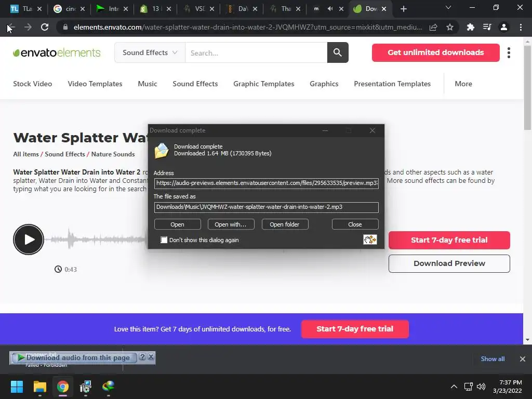Image resolution: width=532 pixels, height=399 pixels.
Task: Click scrollbar down arrow
Action: [527, 340]
